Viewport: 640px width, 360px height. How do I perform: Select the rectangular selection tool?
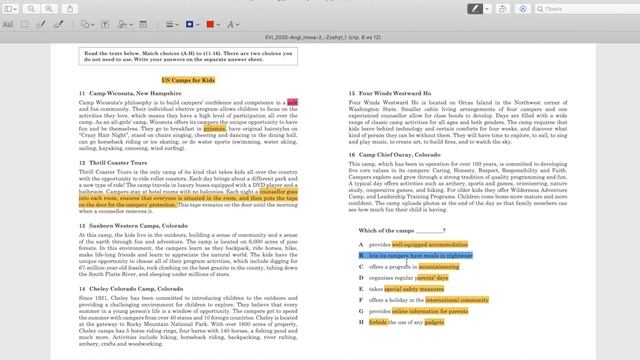click(24, 24)
